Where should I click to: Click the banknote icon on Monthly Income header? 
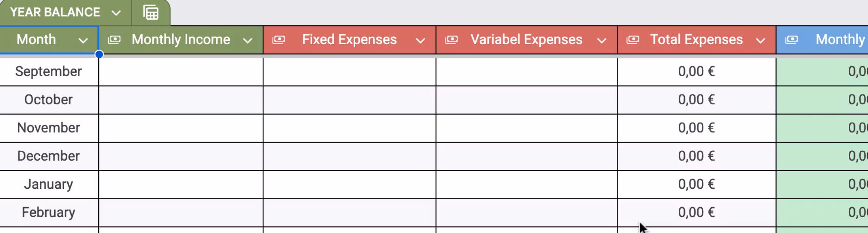[114, 40]
